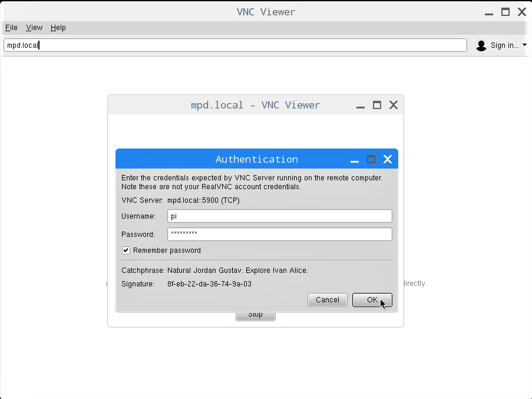
Task: Click the signature value 8f-eb-22-da-36-74-9a-03
Action: [209, 284]
